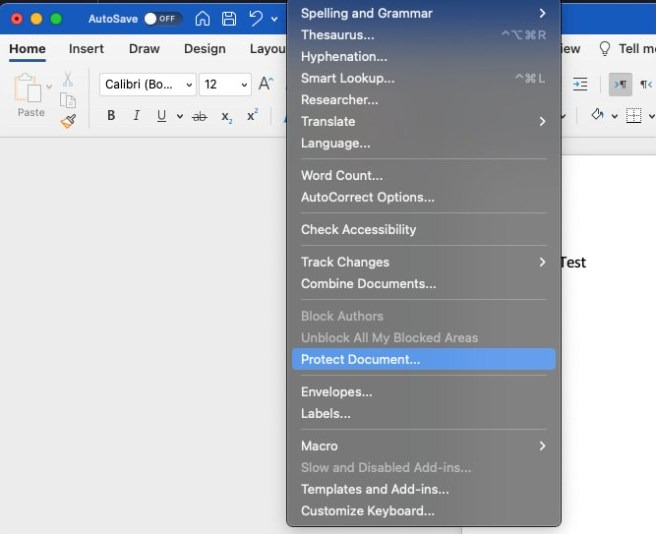Open Word Count from the menu
The width and height of the screenshot is (656, 534).
point(424,175)
